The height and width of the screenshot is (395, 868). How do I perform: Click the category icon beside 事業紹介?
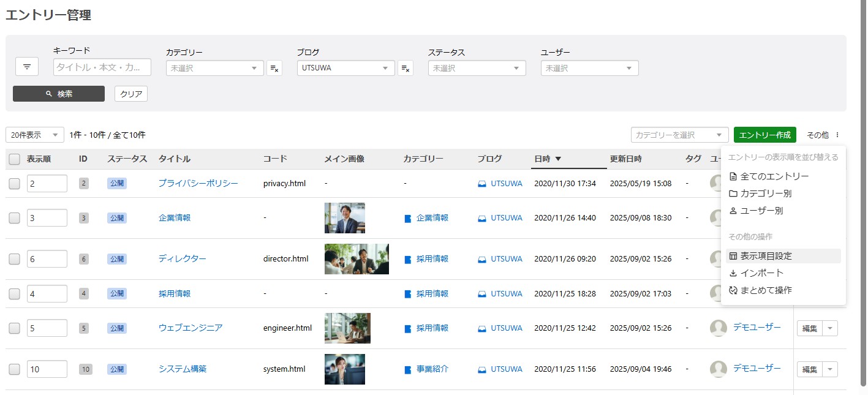click(x=408, y=369)
